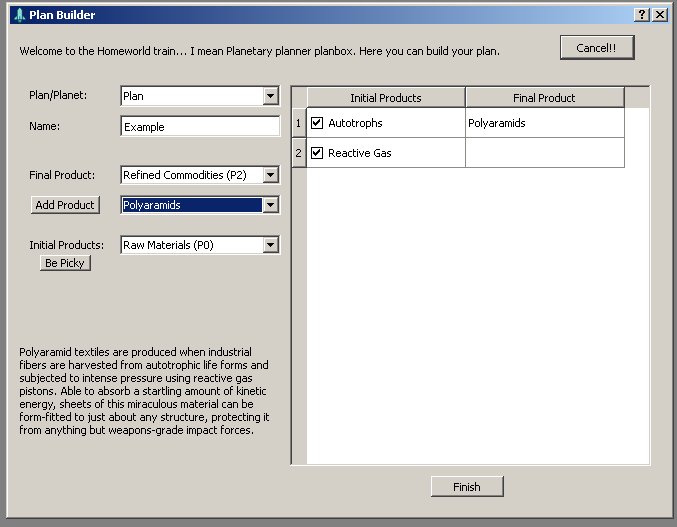Viewport: 677px width, 527px height.
Task: Open the Plan/Planet dropdown arrow
Action: (270, 96)
